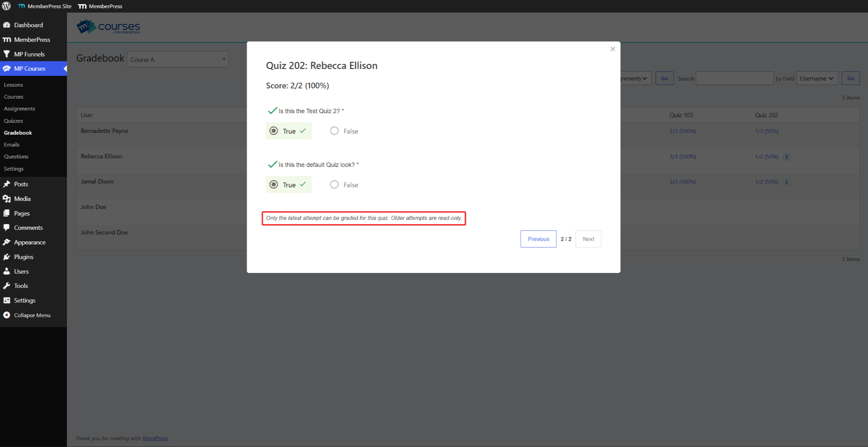868x447 pixels.
Task: Click the Collapse Menu arrow icon
Action: (6, 315)
